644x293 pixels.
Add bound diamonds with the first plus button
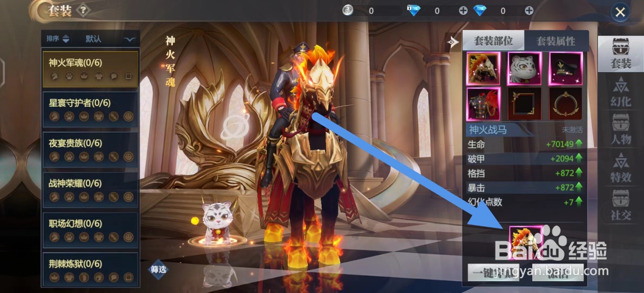(463, 10)
